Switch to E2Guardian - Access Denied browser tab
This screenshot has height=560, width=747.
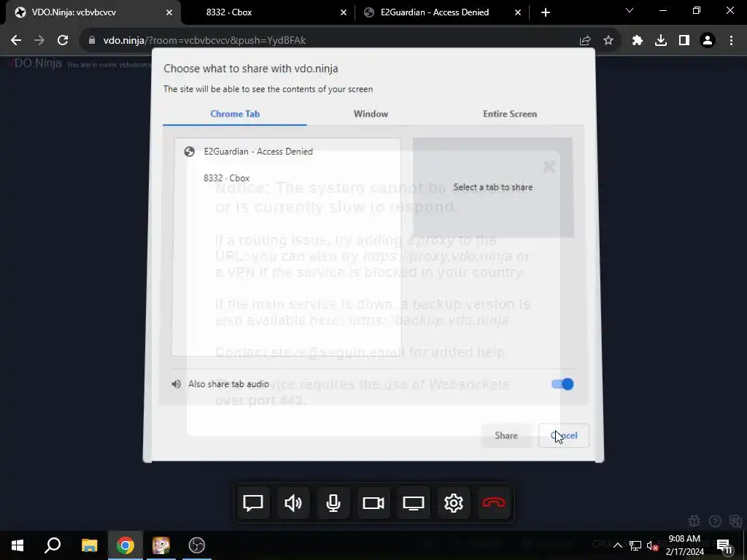(441, 12)
